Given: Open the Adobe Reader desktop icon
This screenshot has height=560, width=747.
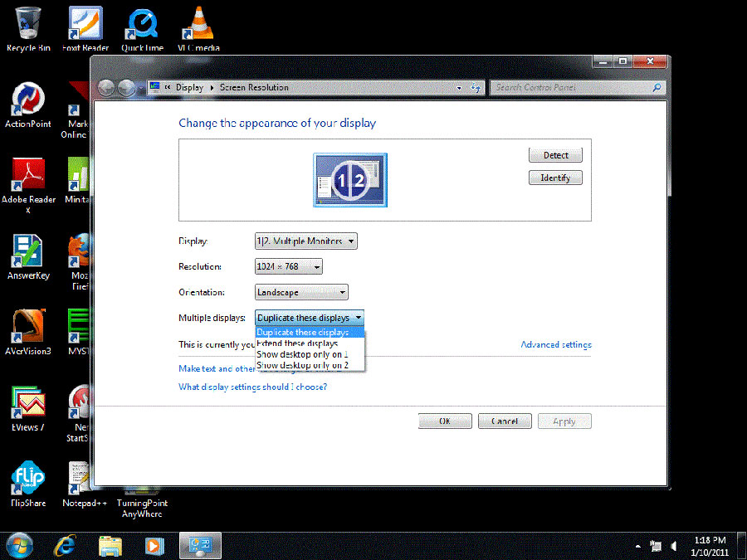Looking at the screenshot, I should (x=28, y=176).
